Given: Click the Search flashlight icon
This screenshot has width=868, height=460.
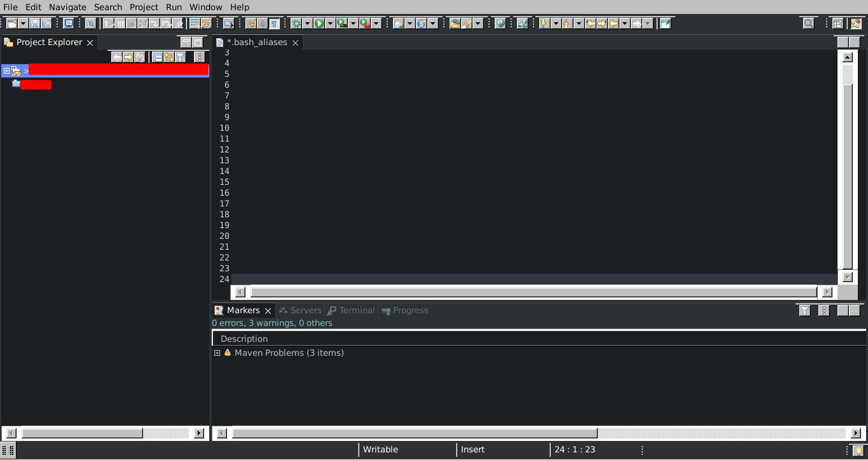Looking at the screenshot, I should coord(466,24).
